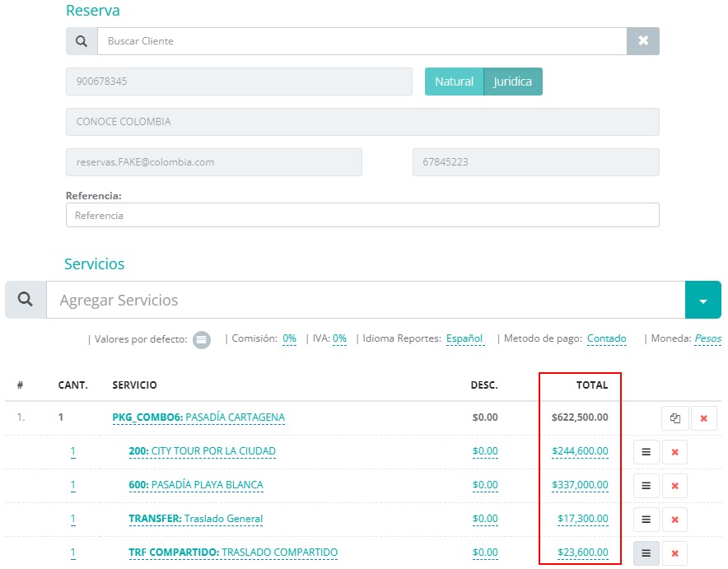
Task: Click the client search magnifier icon
Action: (82, 41)
